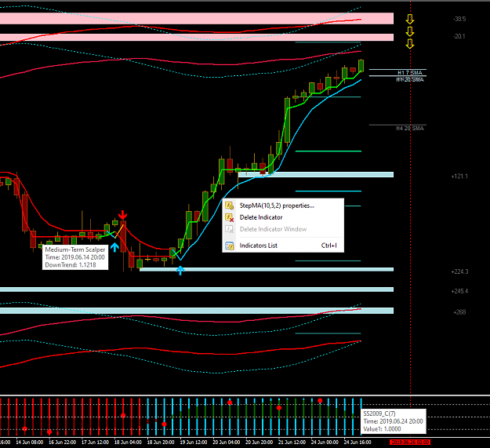Click the Delete Indicator red-X icon
Screen dimensions: 490x448
coord(230,217)
